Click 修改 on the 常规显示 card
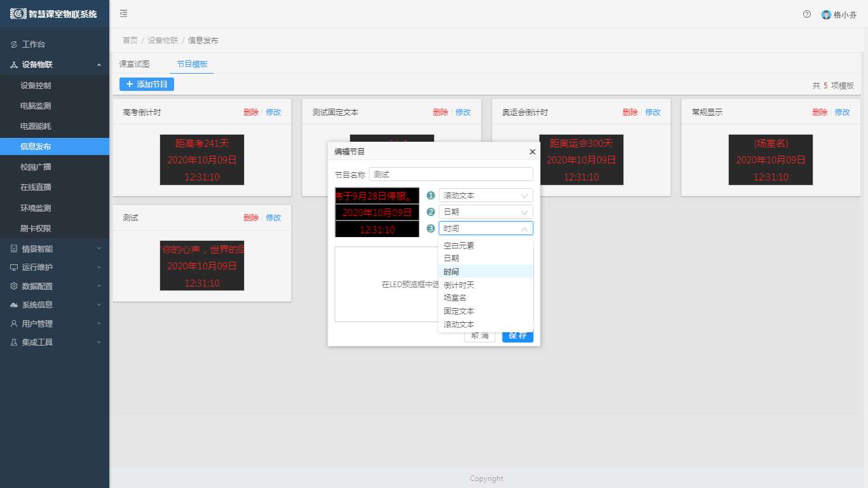The height and width of the screenshot is (488, 868). coord(842,112)
